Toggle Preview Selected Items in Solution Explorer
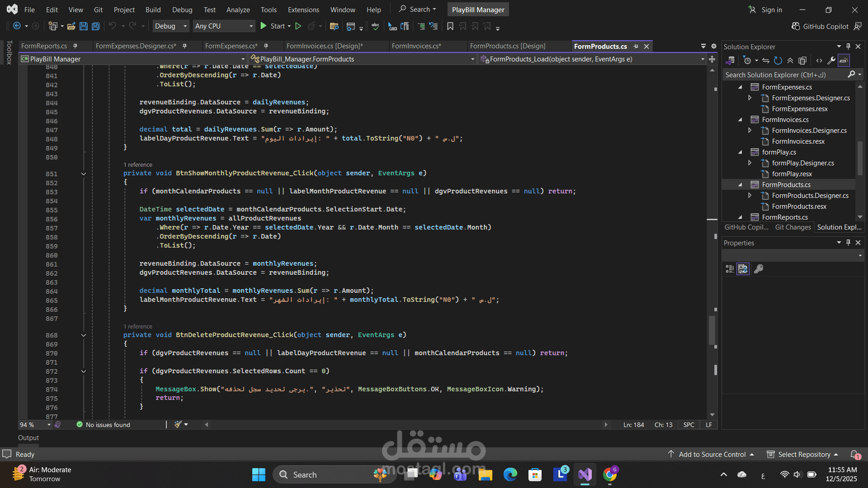The image size is (868, 488). (844, 61)
